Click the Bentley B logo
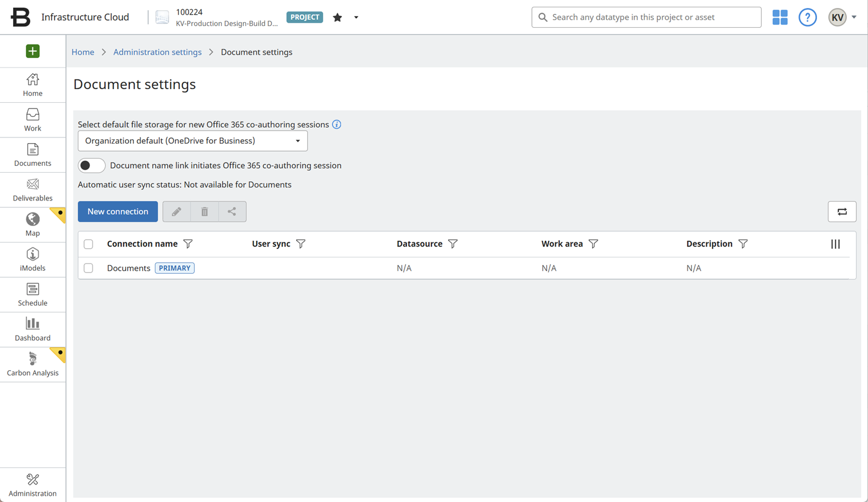Screen dimensions: 868x502 [x=20, y=17]
